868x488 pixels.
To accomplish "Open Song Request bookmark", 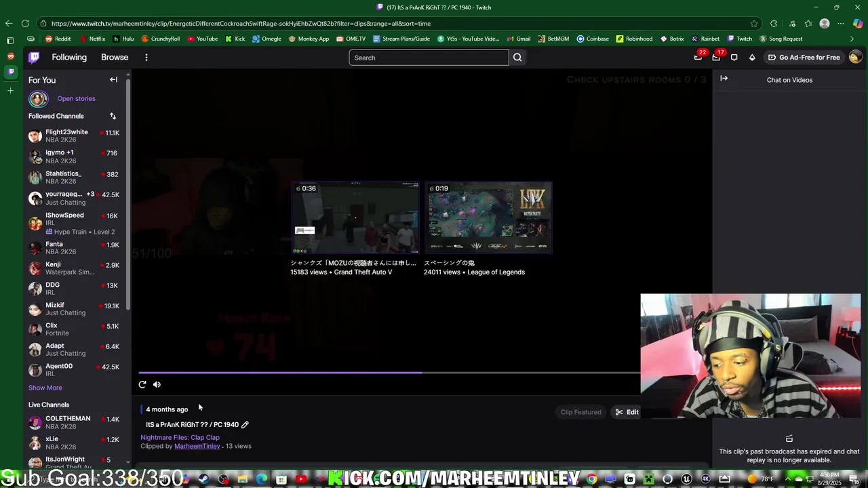I will [x=781, y=39].
